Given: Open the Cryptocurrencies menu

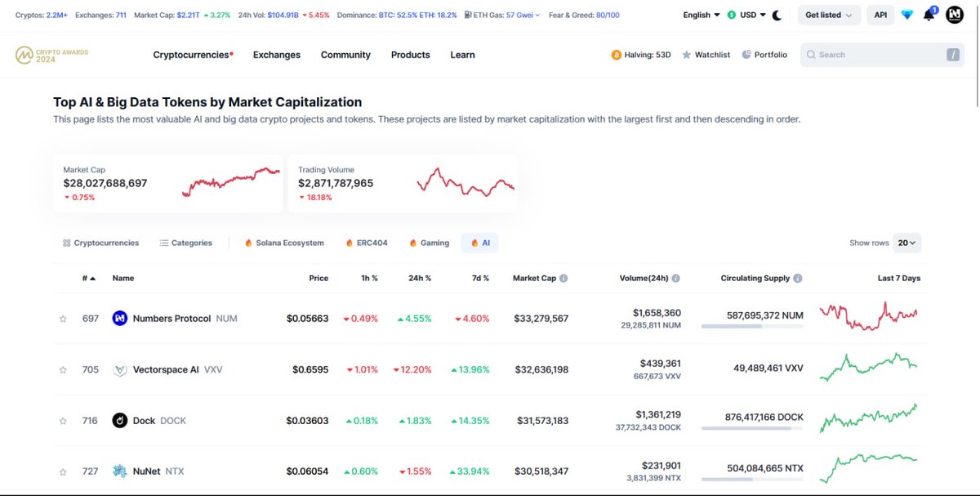Looking at the screenshot, I should (x=194, y=55).
